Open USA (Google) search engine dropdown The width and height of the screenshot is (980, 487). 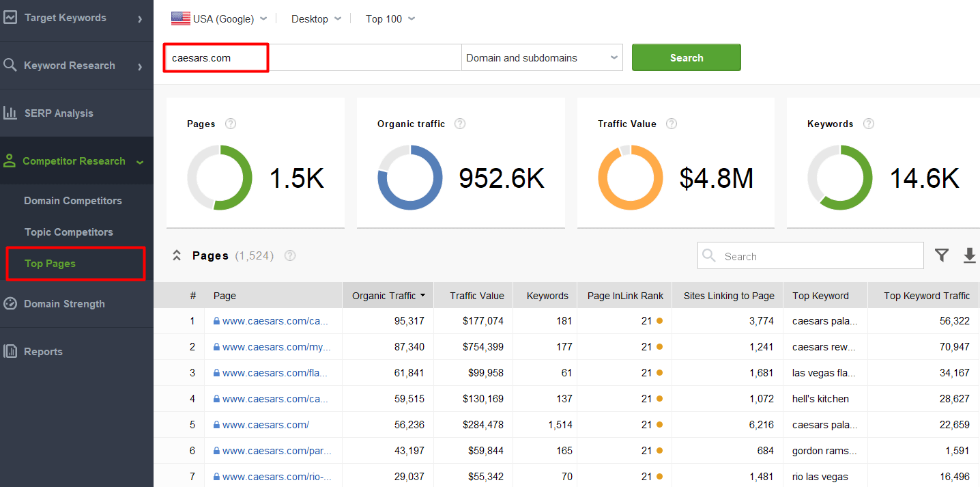(219, 18)
